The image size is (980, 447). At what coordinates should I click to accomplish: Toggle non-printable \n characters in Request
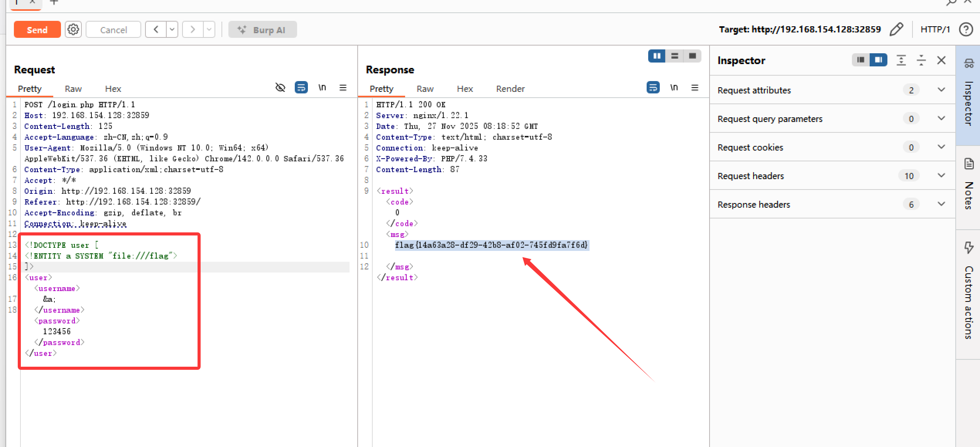coord(322,88)
